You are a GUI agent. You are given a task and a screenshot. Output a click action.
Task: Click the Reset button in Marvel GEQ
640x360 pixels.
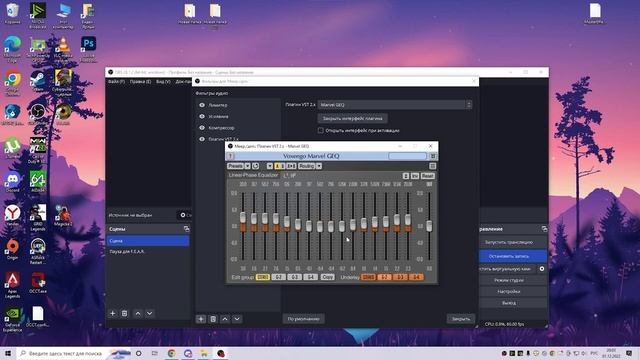pyautogui.click(x=428, y=176)
